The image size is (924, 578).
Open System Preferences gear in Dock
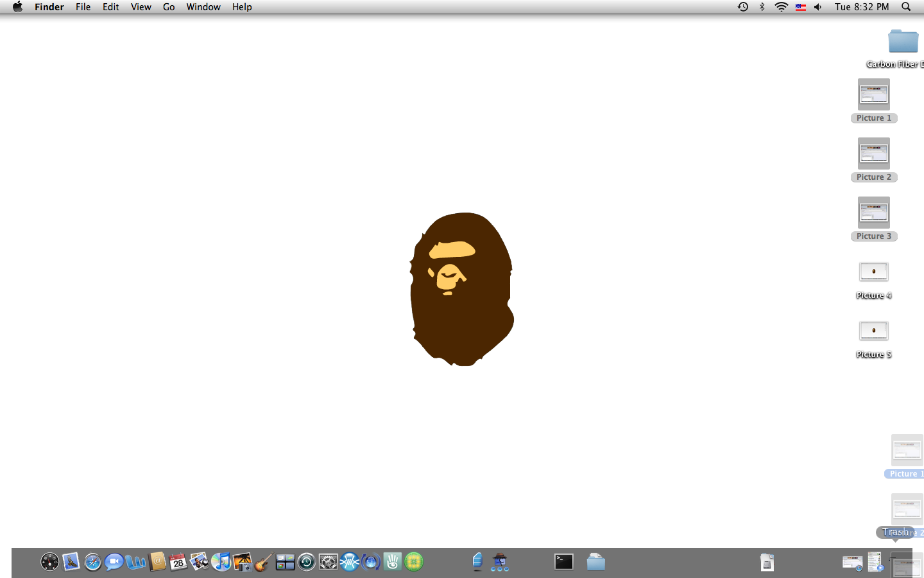pyautogui.click(x=329, y=562)
